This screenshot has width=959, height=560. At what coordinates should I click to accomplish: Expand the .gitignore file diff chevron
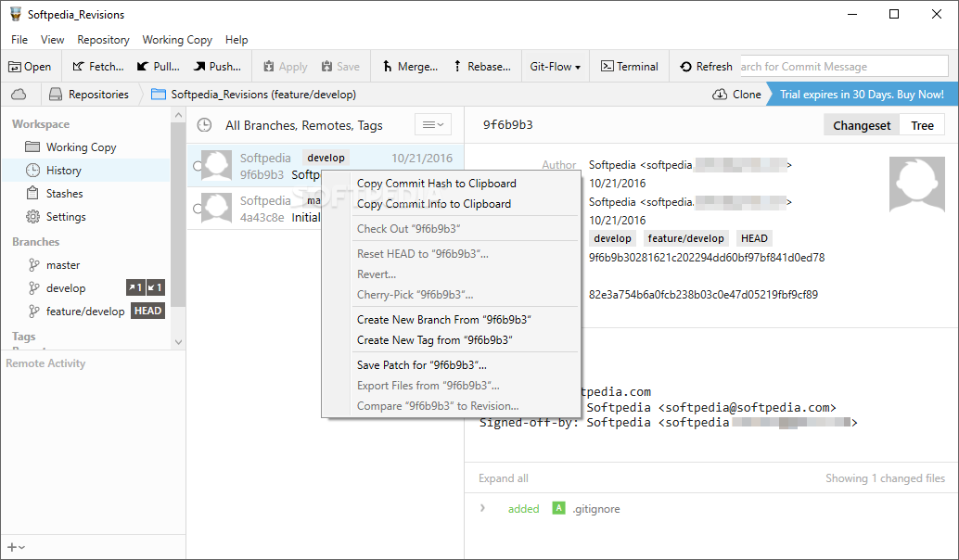click(x=482, y=508)
